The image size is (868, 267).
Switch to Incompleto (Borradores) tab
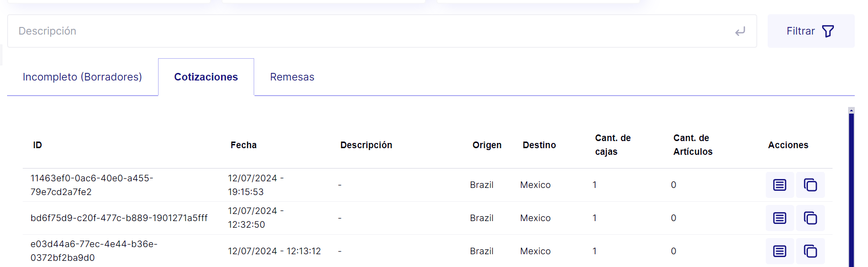[x=82, y=77]
